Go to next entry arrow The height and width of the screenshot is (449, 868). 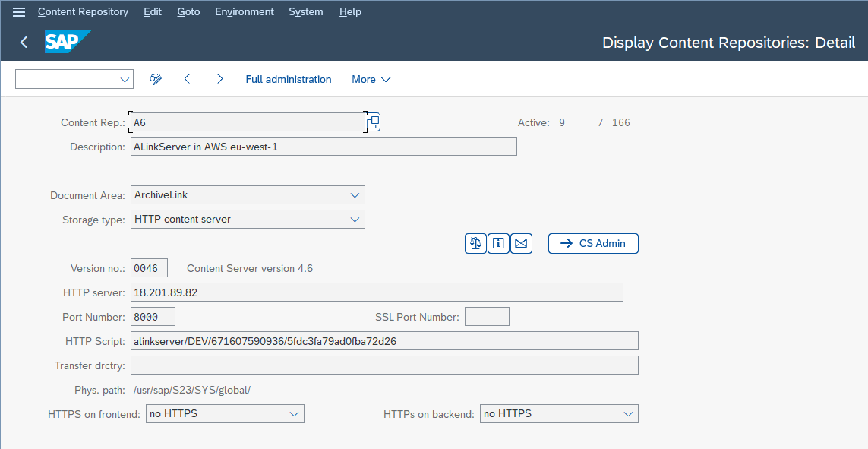[x=219, y=79]
